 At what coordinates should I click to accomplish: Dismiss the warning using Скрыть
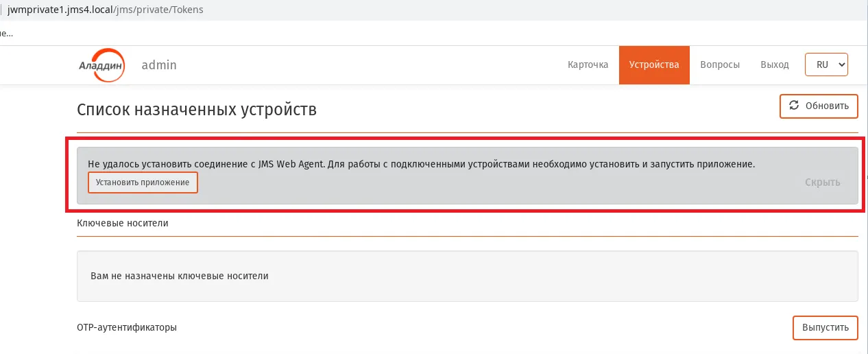coord(823,182)
